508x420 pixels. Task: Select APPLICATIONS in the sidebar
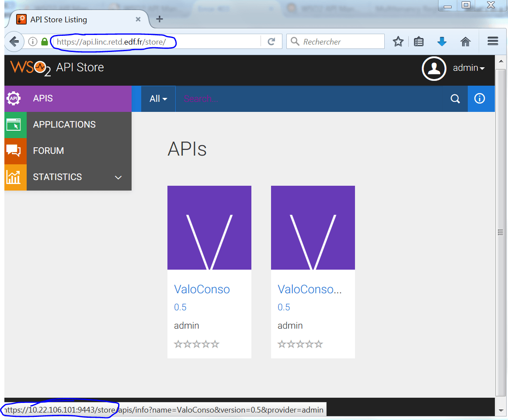(x=64, y=125)
